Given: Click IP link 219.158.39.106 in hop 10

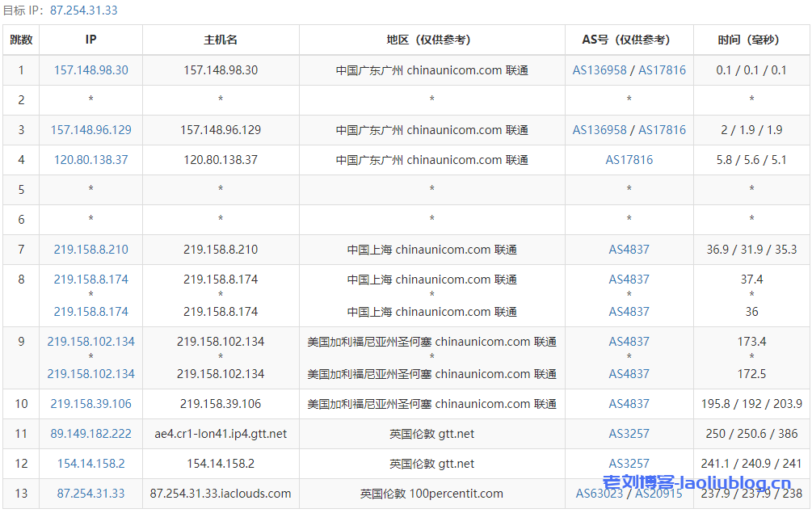Looking at the screenshot, I should [90, 404].
